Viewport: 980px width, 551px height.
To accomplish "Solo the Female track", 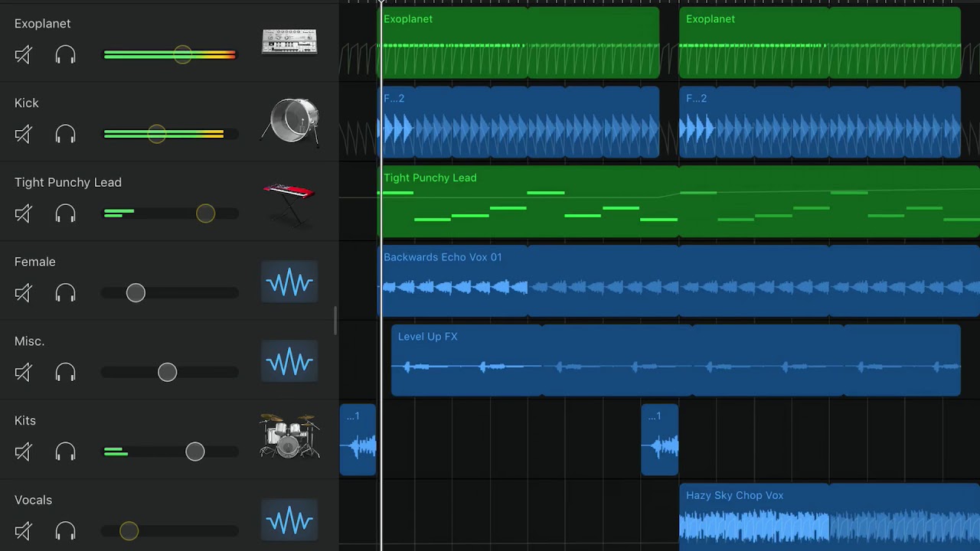I will point(66,293).
